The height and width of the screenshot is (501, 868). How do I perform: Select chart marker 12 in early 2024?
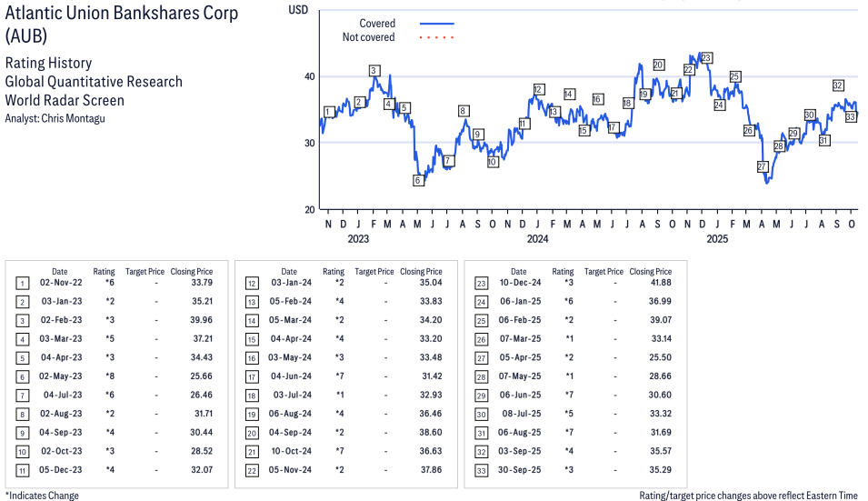pyautogui.click(x=538, y=89)
